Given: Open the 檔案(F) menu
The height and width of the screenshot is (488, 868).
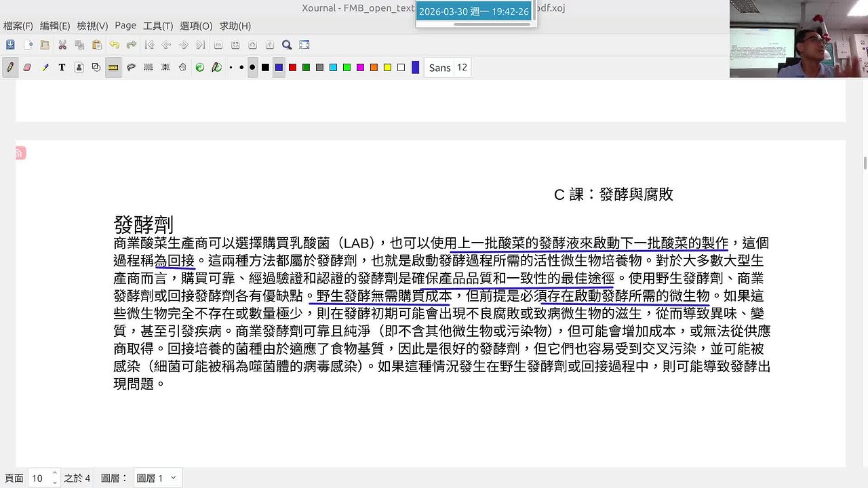Looking at the screenshot, I should [x=18, y=26].
